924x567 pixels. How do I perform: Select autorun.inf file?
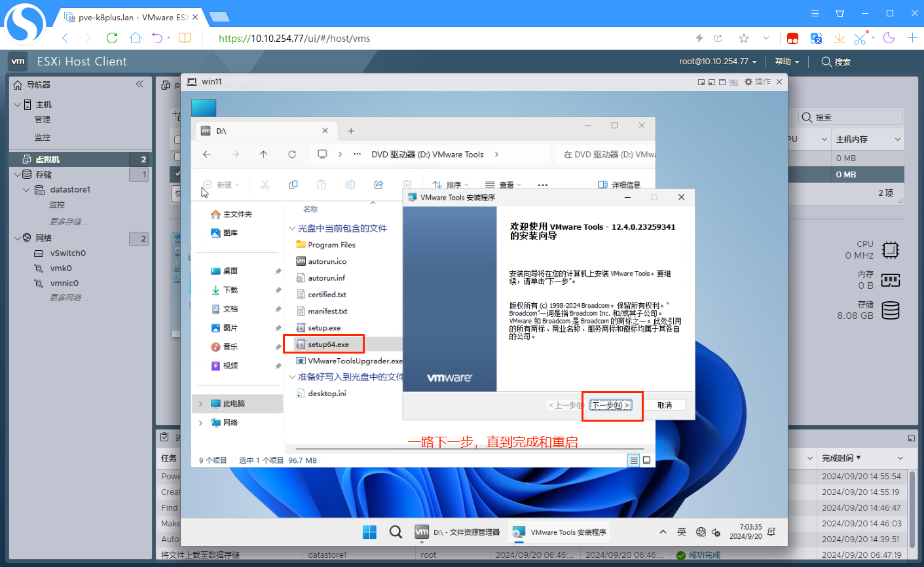coord(326,278)
